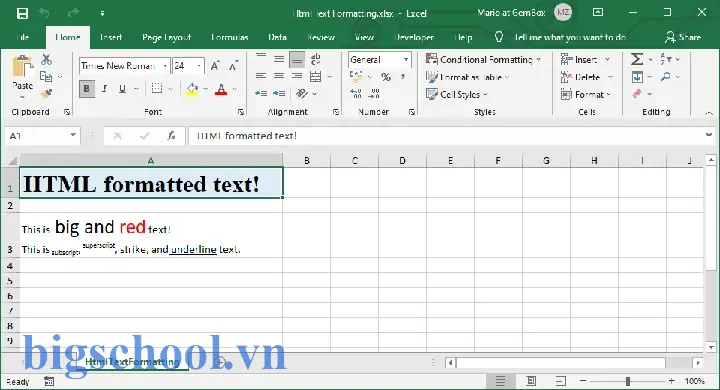Click the Format Painter brush icon
The image size is (720, 390).
pyautogui.click(x=46, y=94)
